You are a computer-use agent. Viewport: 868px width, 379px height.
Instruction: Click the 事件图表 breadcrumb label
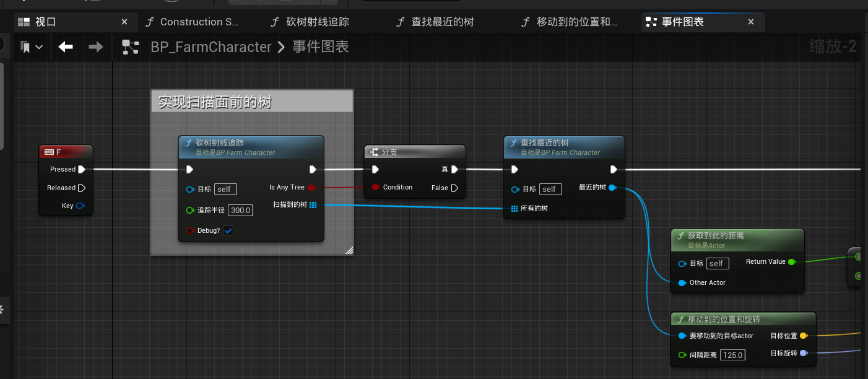click(321, 47)
